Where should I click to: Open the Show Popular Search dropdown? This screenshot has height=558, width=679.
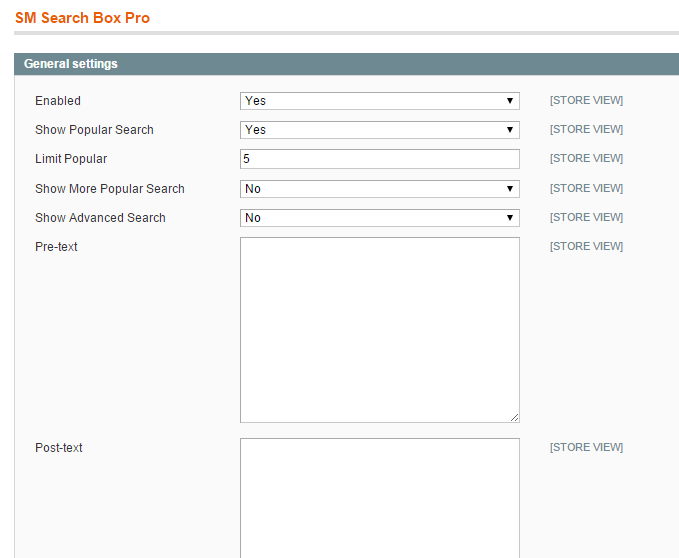coord(380,130)
